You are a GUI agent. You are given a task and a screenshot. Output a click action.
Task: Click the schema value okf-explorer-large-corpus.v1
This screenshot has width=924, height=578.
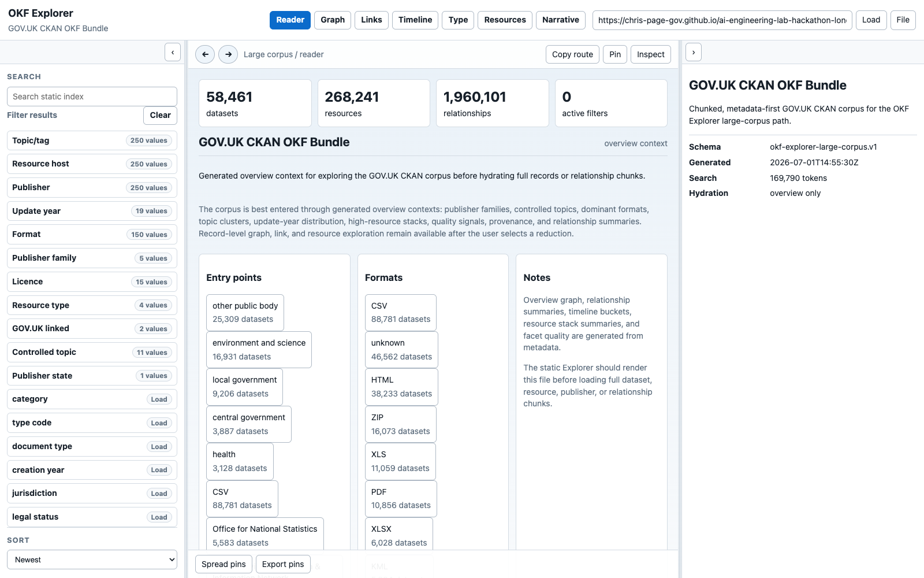[x=824, y=147]
